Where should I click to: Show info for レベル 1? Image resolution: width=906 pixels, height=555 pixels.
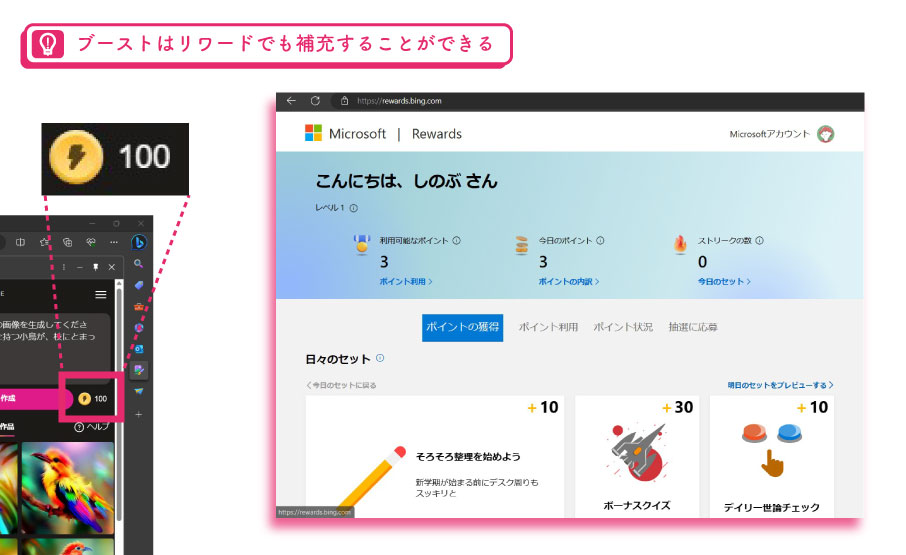(354, 208)
